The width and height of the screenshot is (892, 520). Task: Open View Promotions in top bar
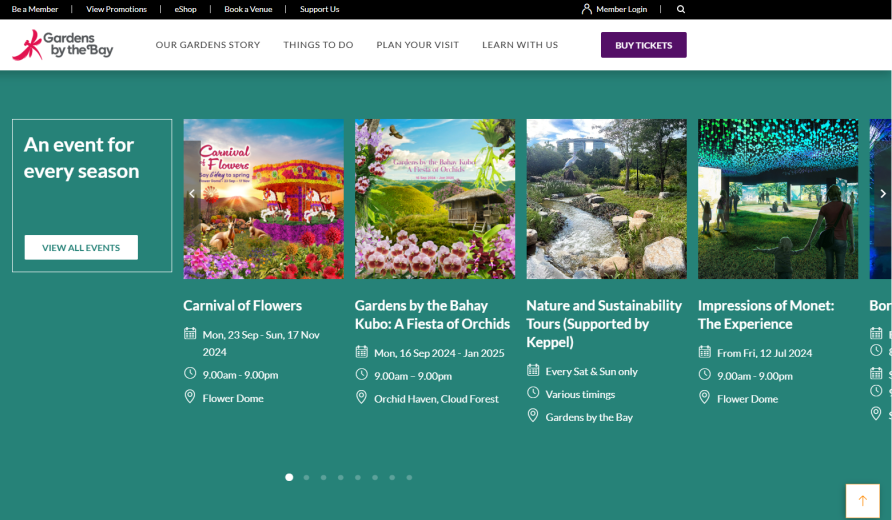[116, 9]
